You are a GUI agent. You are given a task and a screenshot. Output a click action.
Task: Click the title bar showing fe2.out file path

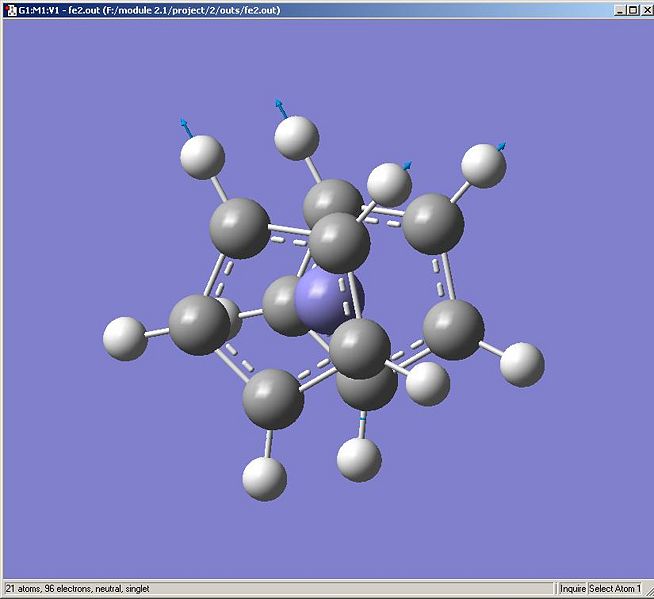pos(149,10)
